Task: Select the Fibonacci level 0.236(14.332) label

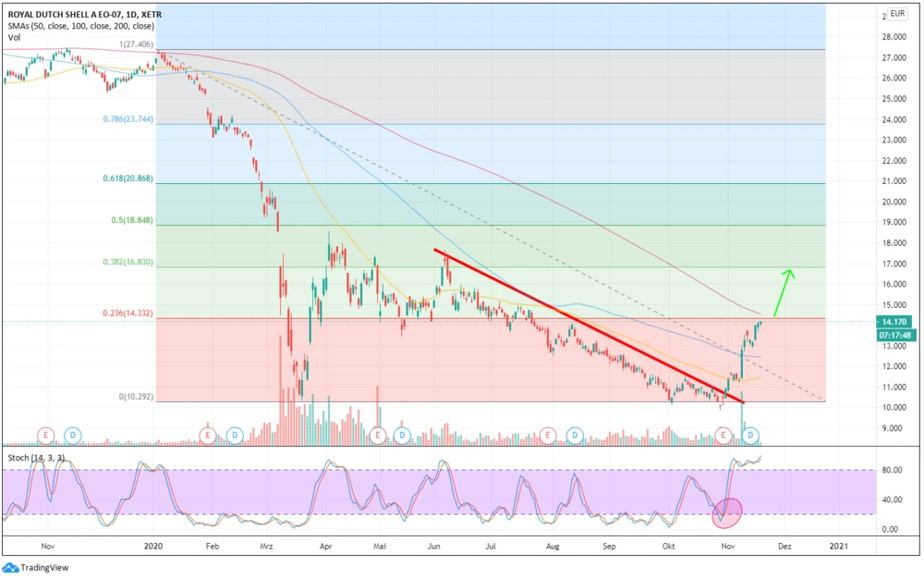Action: click(x=128, y=314)
